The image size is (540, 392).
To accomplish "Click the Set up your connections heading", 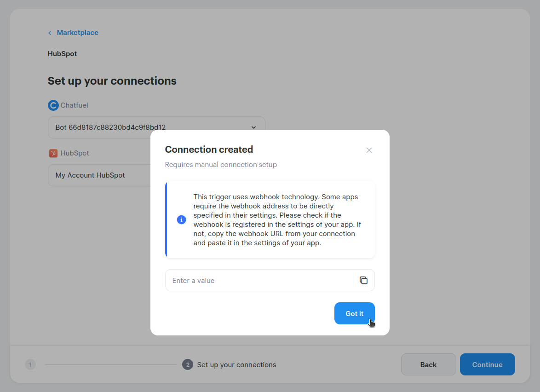I will [112, 81].
